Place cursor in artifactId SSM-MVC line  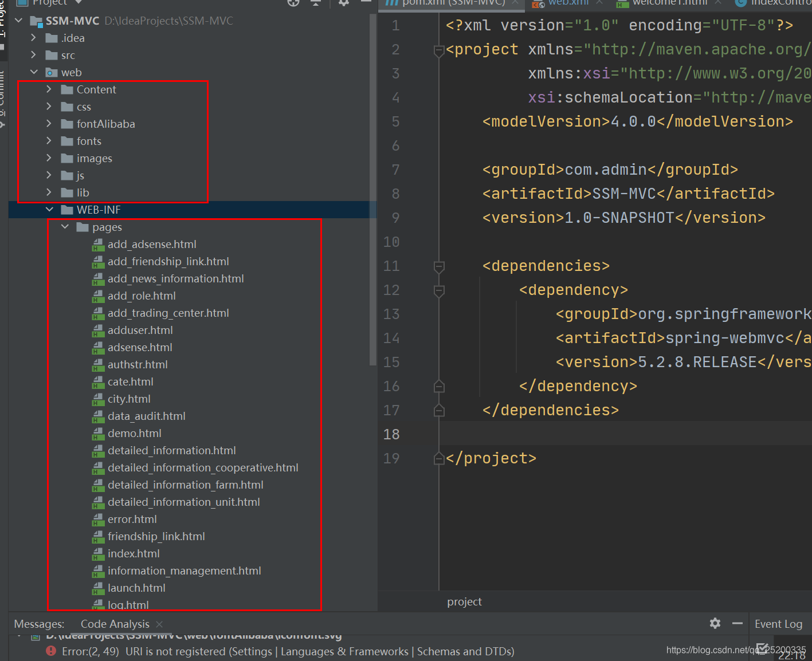click(629, 194)
